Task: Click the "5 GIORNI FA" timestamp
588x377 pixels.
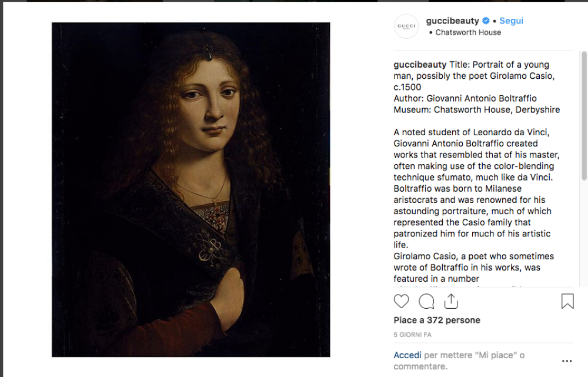Action: (413, 335)
